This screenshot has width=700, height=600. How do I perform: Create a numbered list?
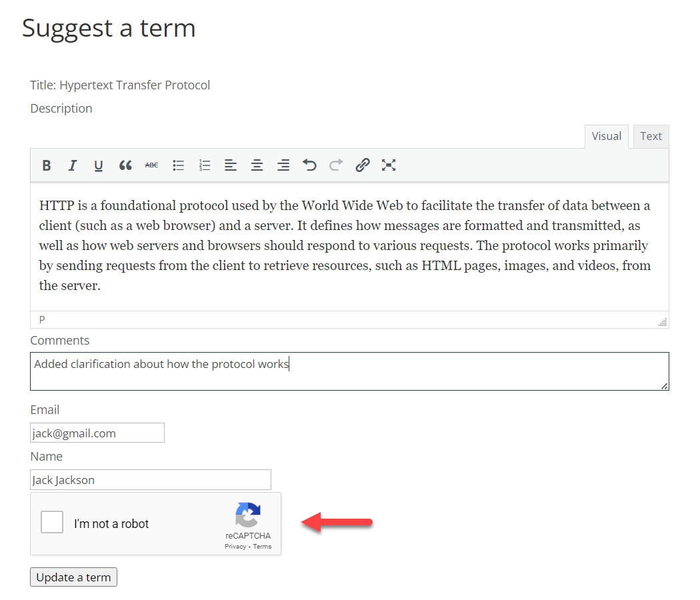pos(205,165)
